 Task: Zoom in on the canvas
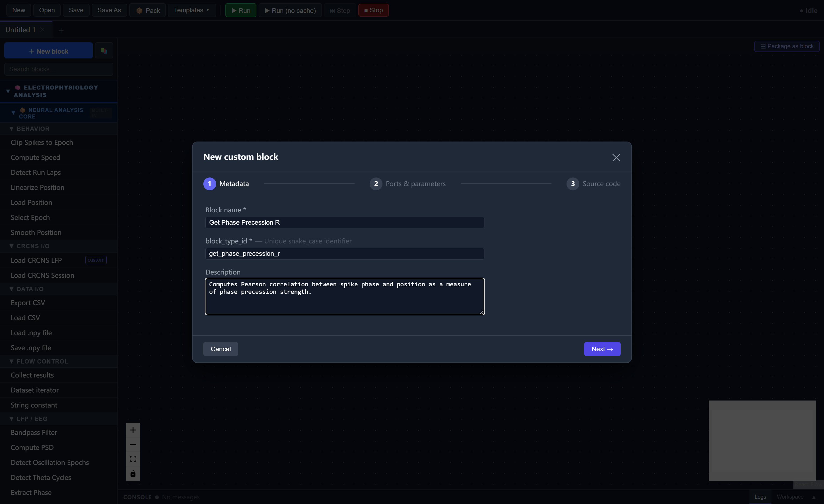click(x=133, y=430)
